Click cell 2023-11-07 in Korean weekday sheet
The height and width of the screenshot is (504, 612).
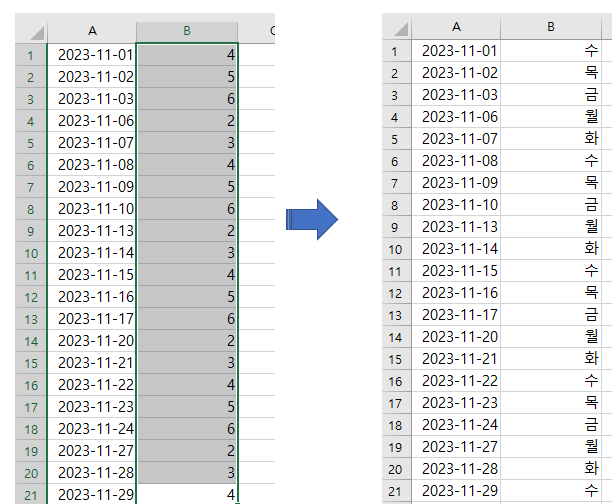pyautogui.click(x=456, y=139)
